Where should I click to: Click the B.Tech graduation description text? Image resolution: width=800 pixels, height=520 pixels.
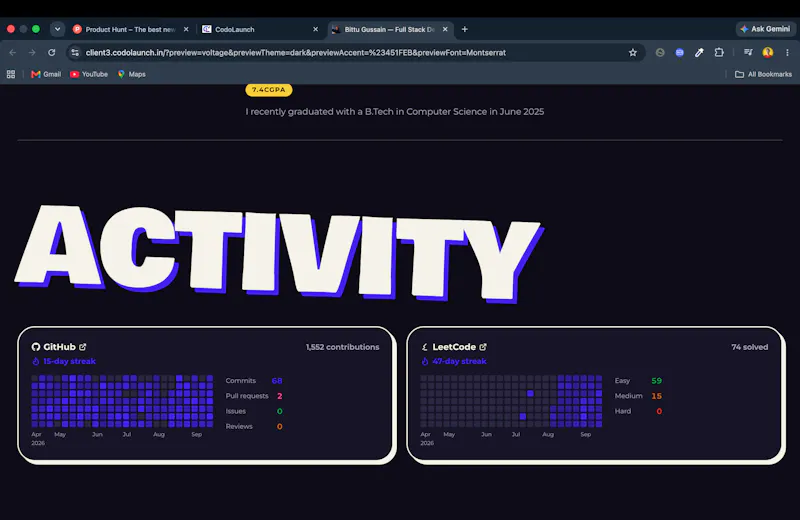pos(395,112)
